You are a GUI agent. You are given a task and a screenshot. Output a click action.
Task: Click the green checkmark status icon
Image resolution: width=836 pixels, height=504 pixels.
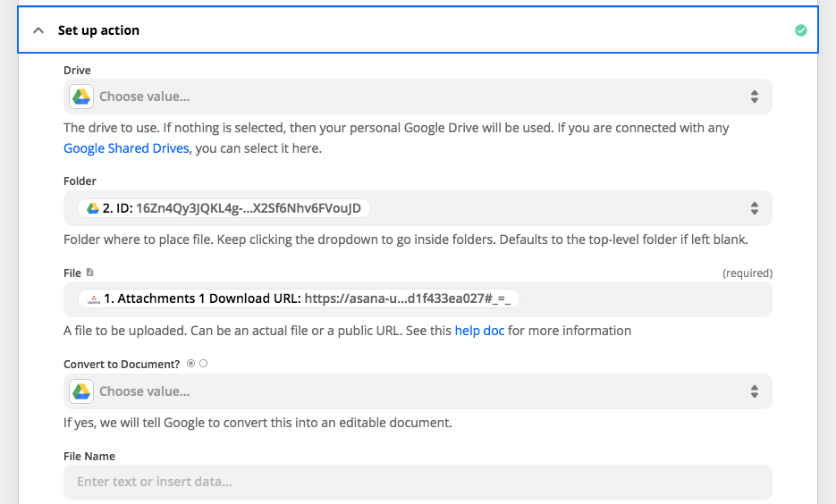point(801,30)
